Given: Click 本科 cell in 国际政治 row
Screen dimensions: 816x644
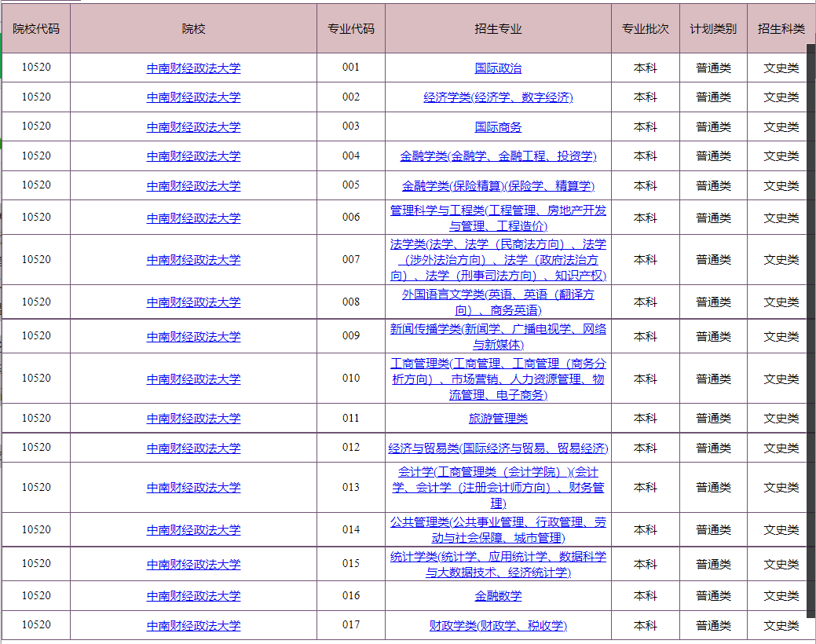Looking at the screenshot, I should tap(646, 68).
